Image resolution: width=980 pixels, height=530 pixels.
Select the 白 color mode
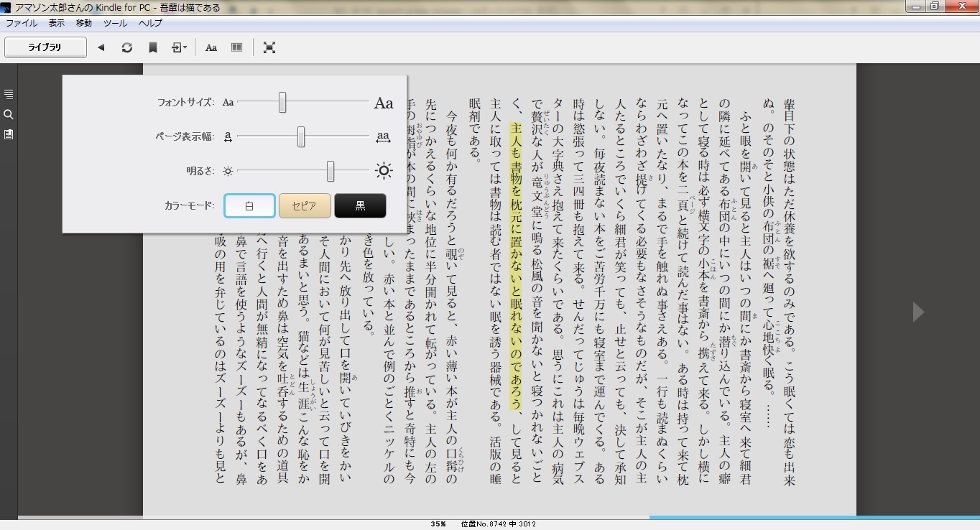coord(249,205)
